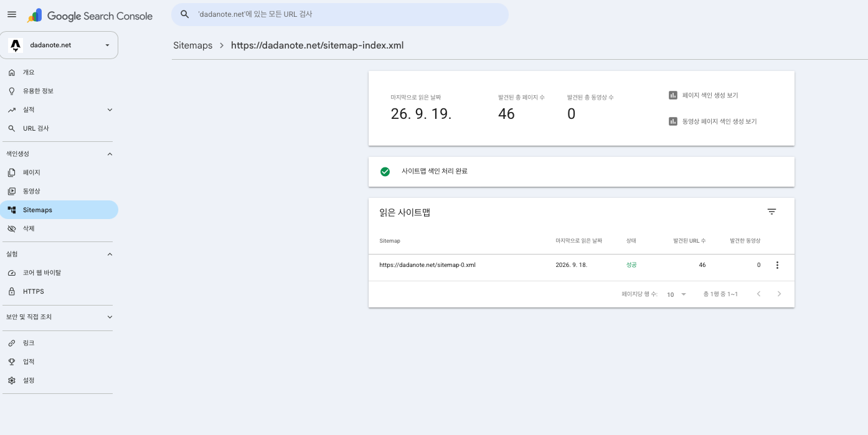Open URL 검사 in the sidebar

click(59, 128)
